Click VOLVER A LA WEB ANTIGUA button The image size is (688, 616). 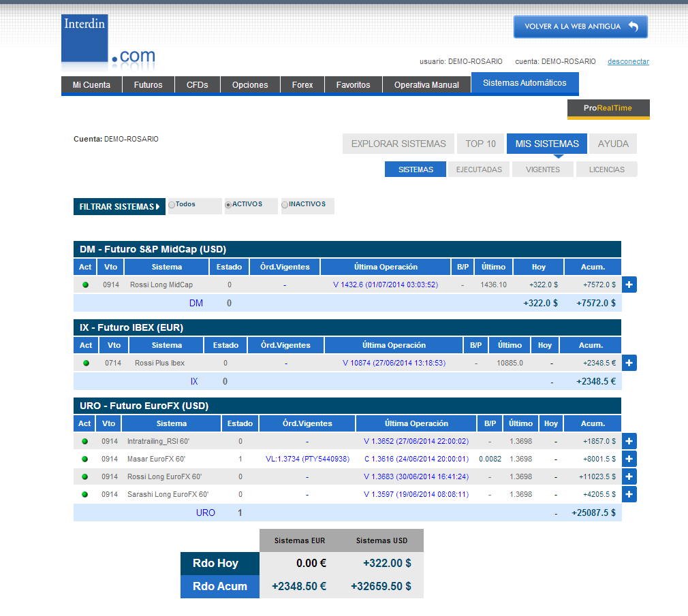580,27
